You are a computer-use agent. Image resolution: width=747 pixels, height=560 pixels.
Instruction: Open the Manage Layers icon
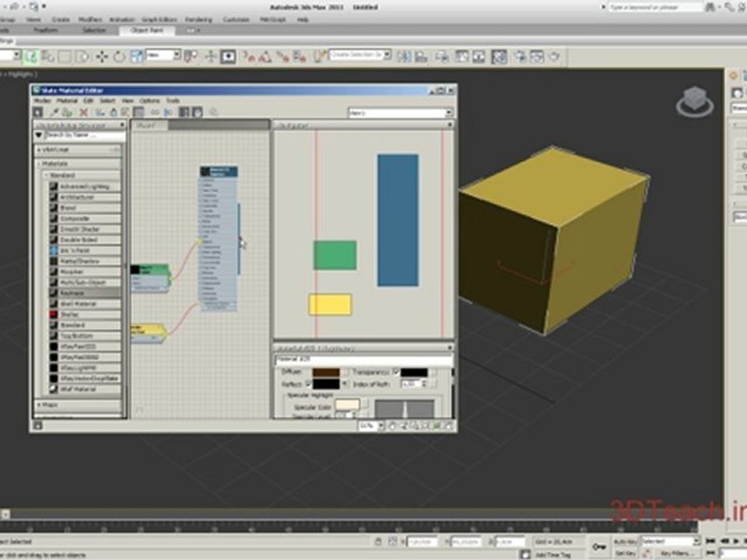[442, 57]
